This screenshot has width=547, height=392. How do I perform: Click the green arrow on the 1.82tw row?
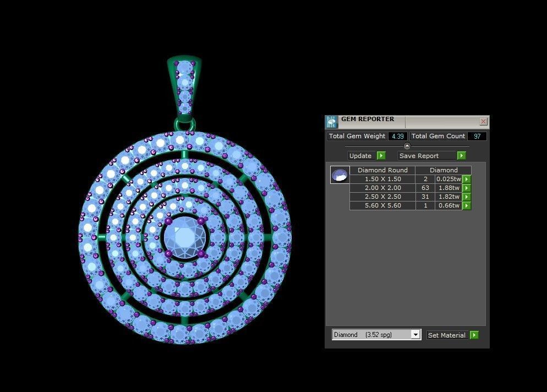click(x=467, y=197)
